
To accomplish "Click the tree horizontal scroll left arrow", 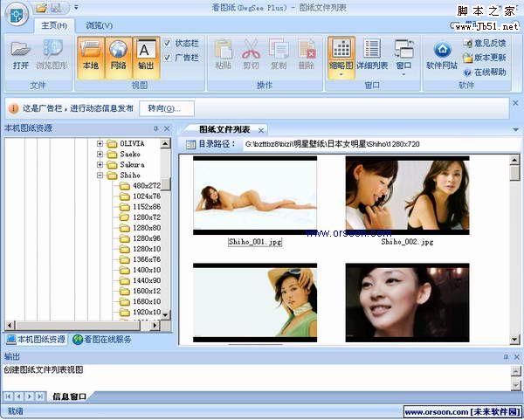I will tap(10, 325).
